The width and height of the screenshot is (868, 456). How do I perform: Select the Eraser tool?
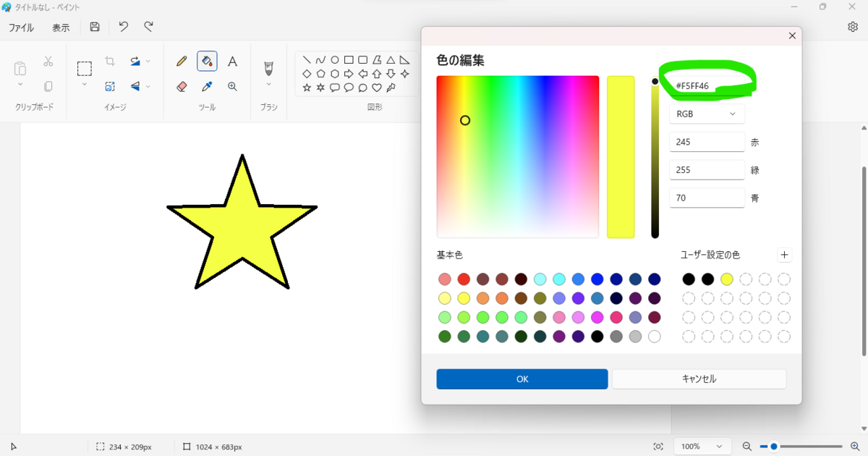pyautogui.click(x=182, y=86)
